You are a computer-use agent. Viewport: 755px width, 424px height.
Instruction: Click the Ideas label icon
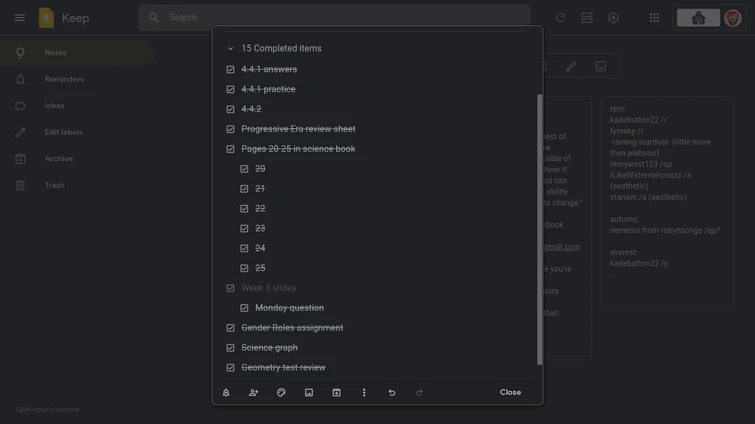pyautogui.click(x=20, y=106)
